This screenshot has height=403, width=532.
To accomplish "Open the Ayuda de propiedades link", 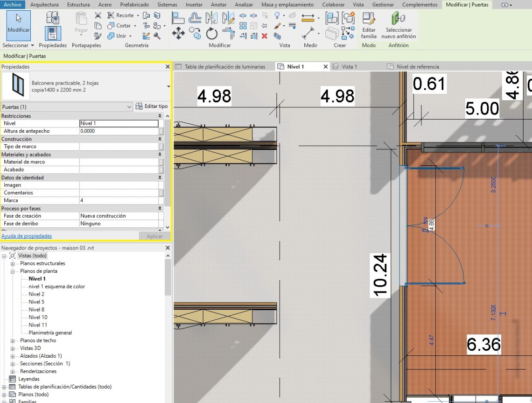I will click(27, 236).
